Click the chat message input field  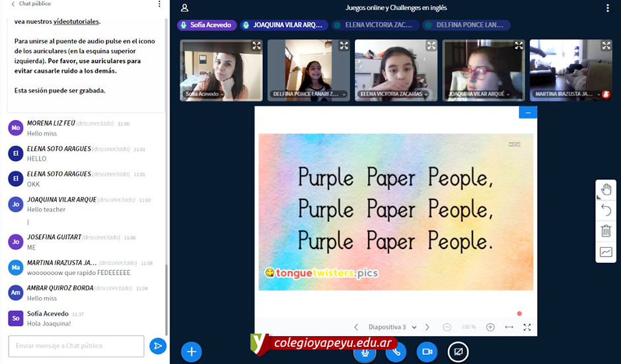(76, 346)
